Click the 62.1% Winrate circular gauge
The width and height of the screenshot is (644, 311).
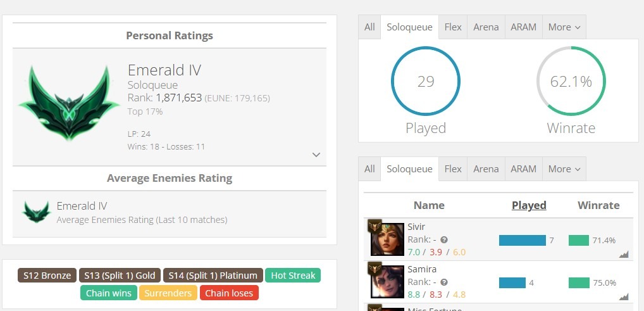[x=571, y=81]
